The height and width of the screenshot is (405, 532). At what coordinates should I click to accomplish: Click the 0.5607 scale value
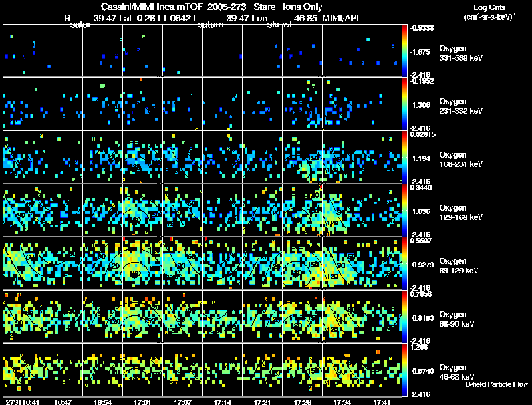point(421,241)
